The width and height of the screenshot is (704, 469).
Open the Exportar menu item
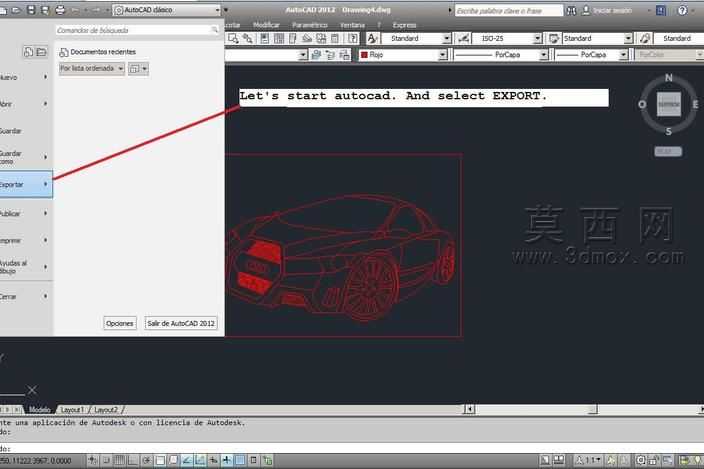click(x=26, y=184)
